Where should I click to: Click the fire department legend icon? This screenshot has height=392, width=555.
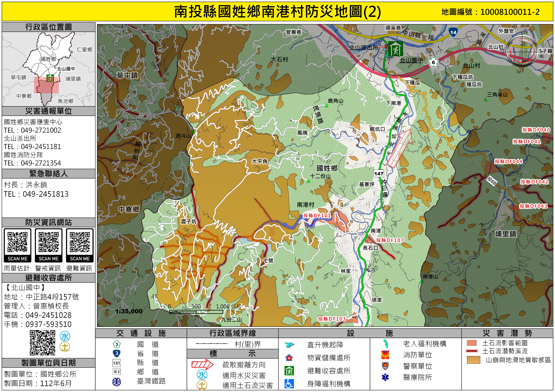tap(385, 355)
